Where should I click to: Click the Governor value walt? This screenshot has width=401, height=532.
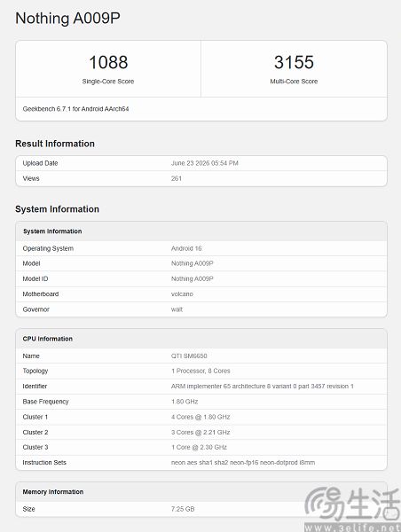[x=177, y=309]
